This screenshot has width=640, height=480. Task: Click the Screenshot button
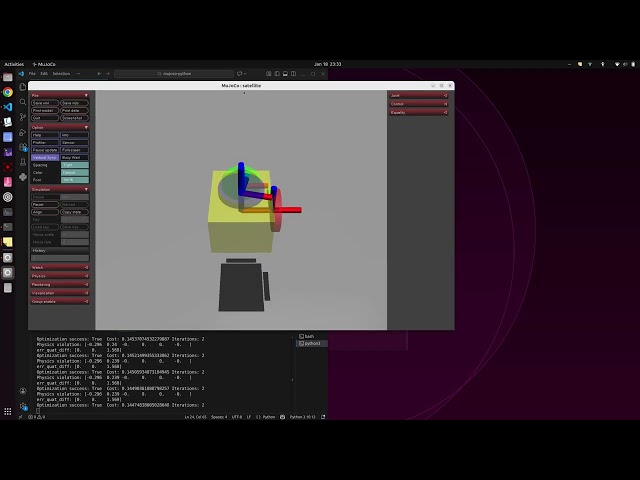74,118
